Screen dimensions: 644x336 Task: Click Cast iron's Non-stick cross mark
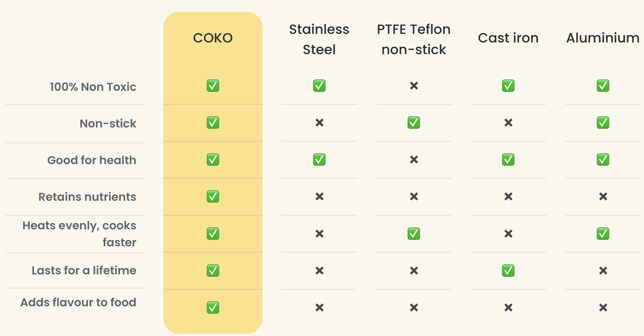pyautogui.click(x=508, y=123)
